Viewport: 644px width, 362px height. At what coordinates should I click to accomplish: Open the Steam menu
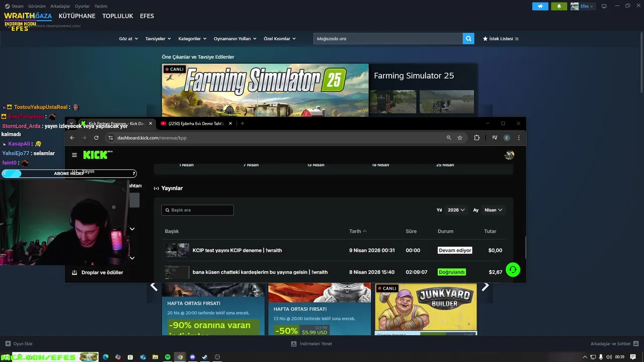point(14,7)
